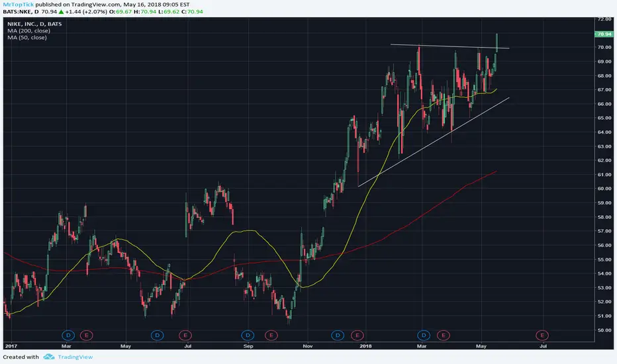Click the dividend D marker above Mar 2018
Screen dimensions: 617x364
424,336
